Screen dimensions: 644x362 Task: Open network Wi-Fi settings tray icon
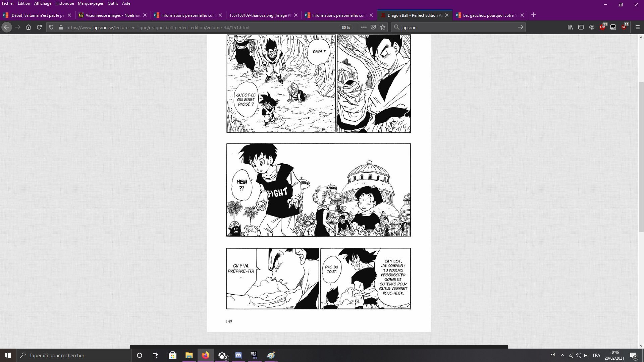(x=571, y=355)
